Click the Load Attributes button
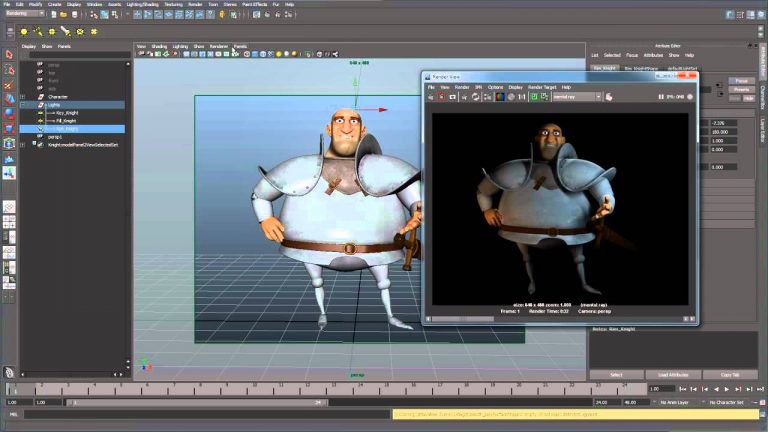Screen dimensions: 768x432 (673, 375)
